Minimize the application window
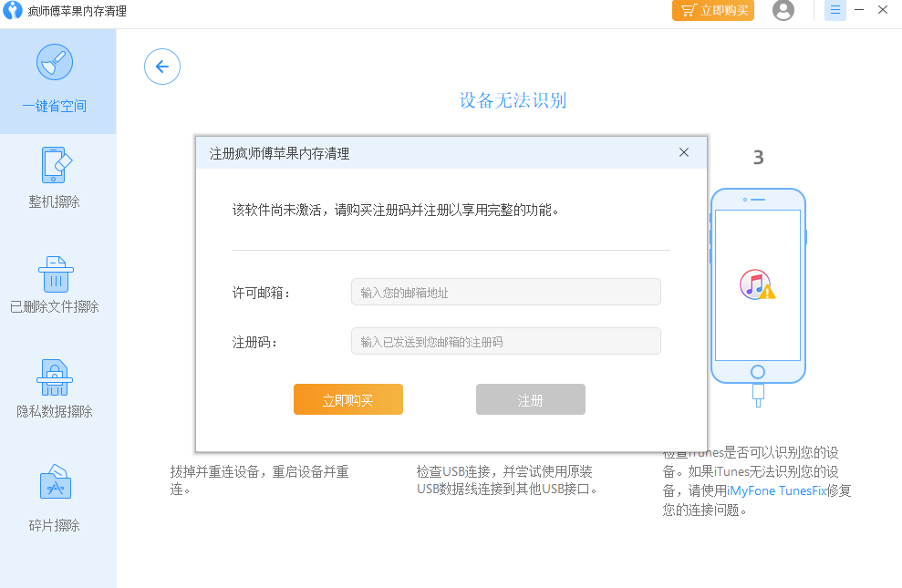Image resolution: width=902 pixels, height=588 pixels. (859, 10)
